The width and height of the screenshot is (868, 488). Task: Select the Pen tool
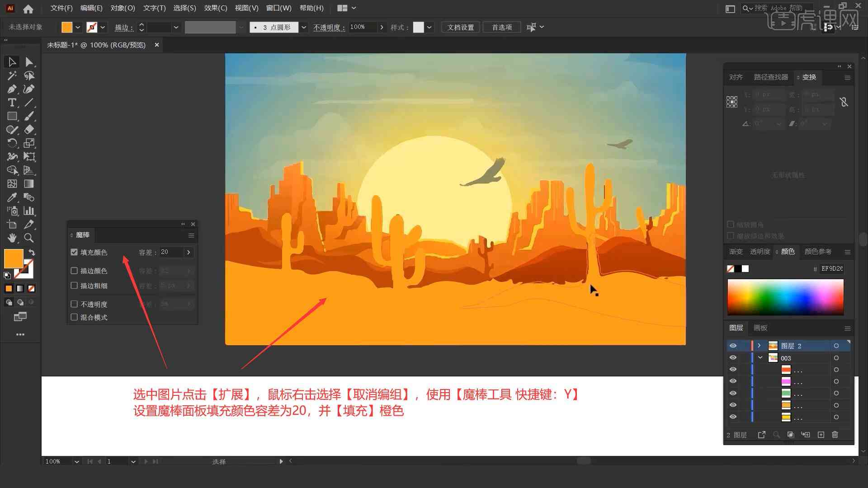[11, 89]
